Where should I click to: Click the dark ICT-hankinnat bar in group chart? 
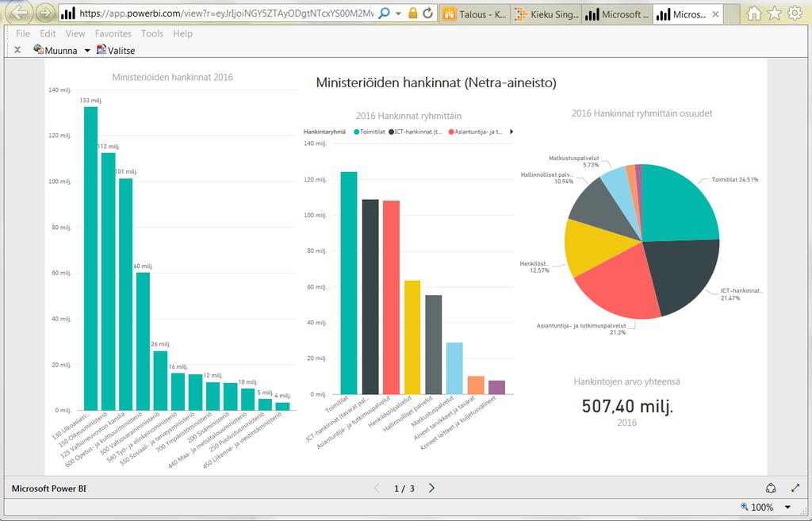click(x=370, y=297)
